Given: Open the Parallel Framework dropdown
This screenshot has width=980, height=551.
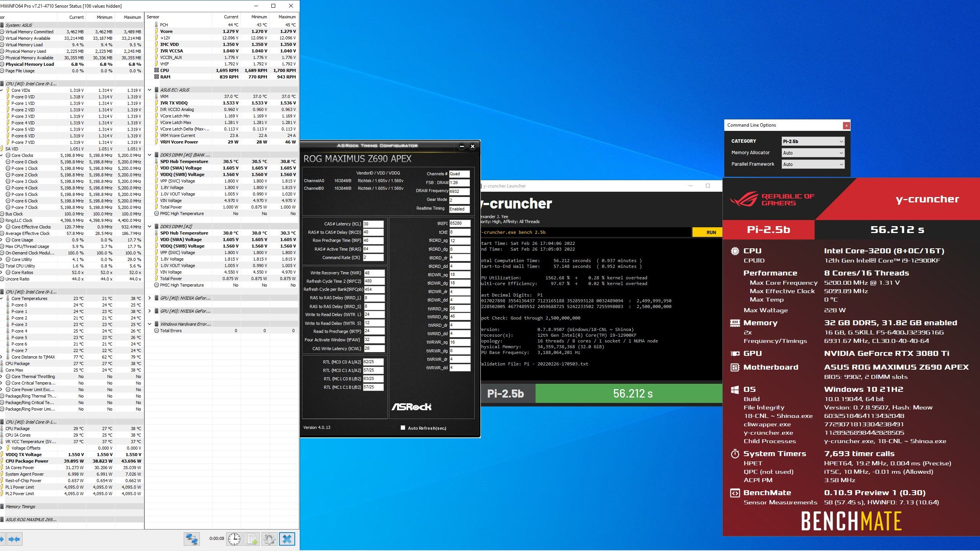Looking at the screenshot, I should pyautogui.click(x=813, y=165).
